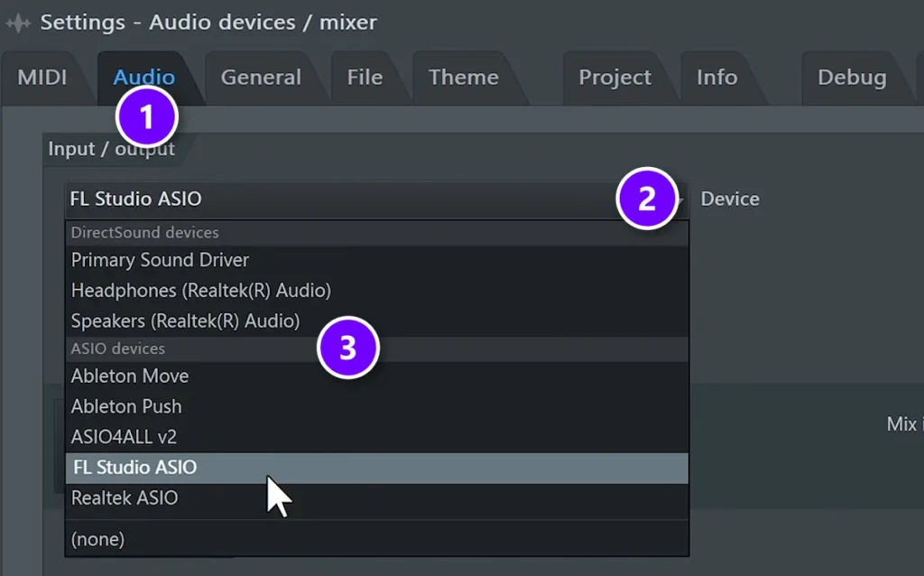
Task: Click the DirectSound devices group header
Action: (x=376, y=233)
